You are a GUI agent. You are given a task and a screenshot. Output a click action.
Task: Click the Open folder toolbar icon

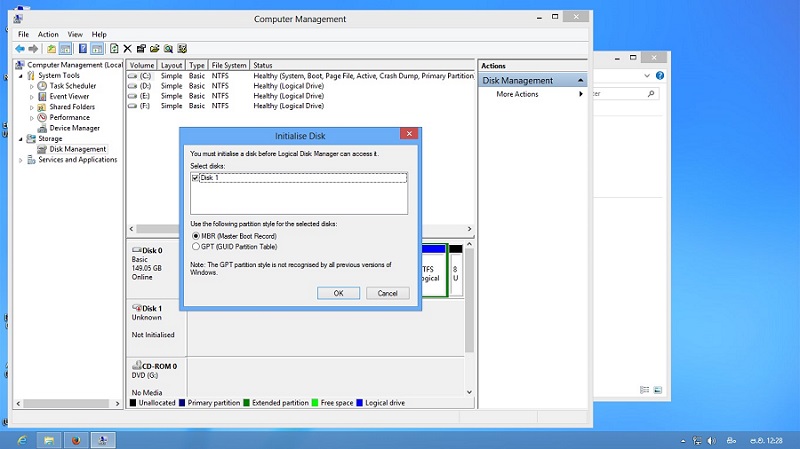[155, 49]
